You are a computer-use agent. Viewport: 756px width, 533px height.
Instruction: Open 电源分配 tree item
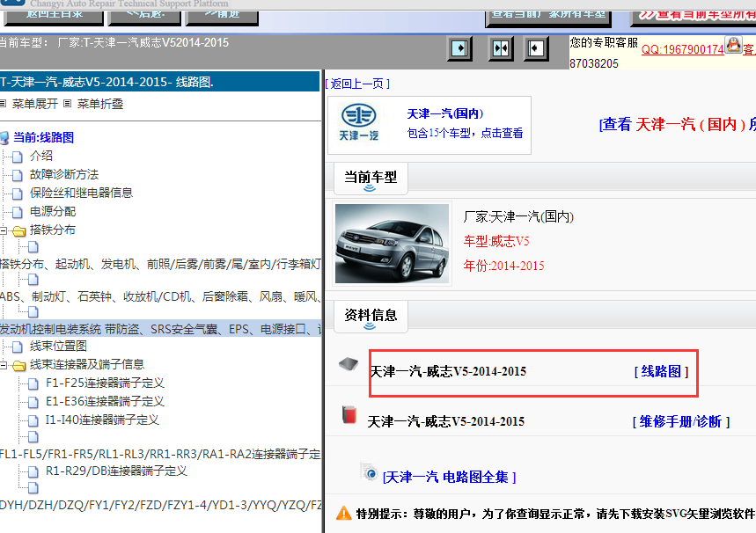(53, 212)
